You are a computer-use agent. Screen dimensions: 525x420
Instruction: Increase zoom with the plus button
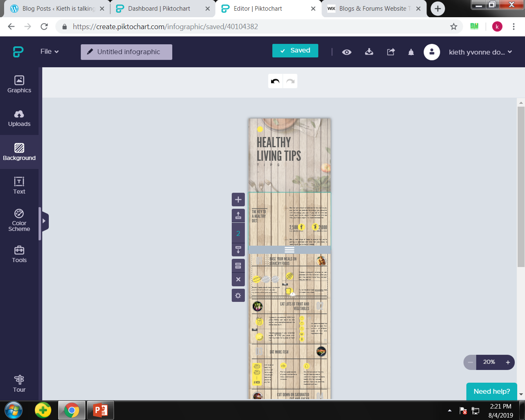pos(508,362)
